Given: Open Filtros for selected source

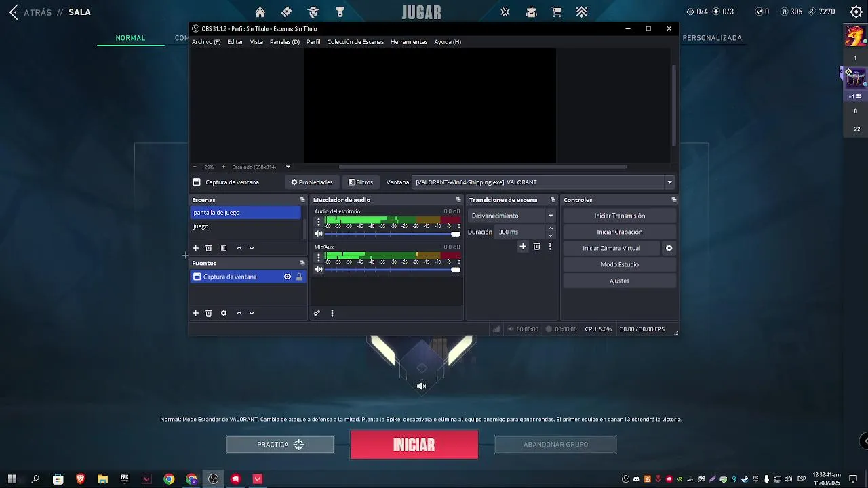Looking at the screenshot, I should (x=361, y=182).
